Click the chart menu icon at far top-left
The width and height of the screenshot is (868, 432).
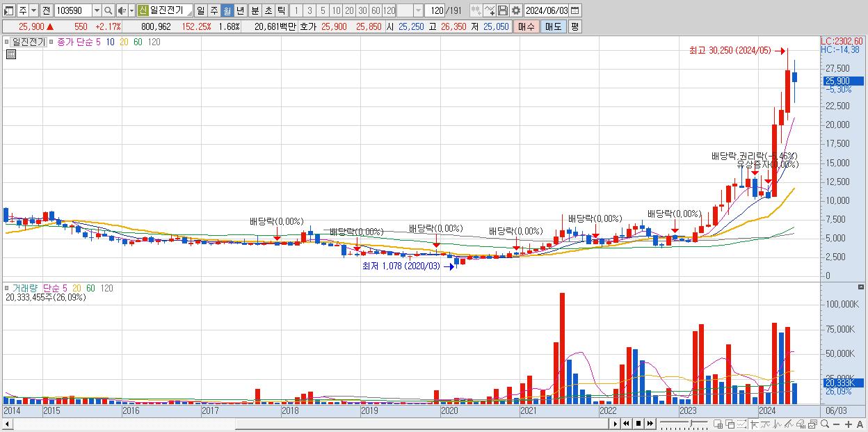[8, 10]
